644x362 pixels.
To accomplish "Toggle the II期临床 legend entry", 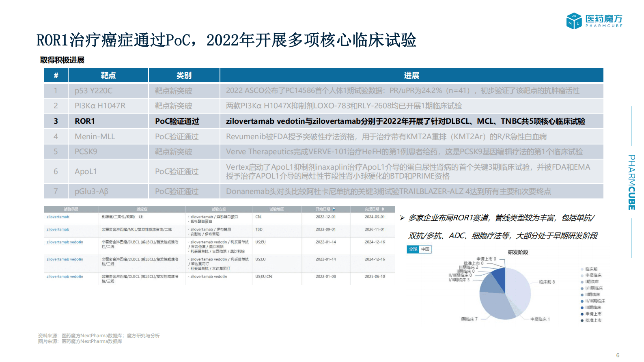I will [x=590, y=295].
